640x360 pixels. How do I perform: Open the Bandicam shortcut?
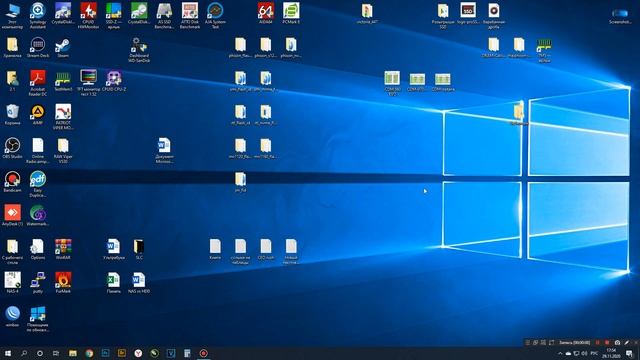[12, 182]
